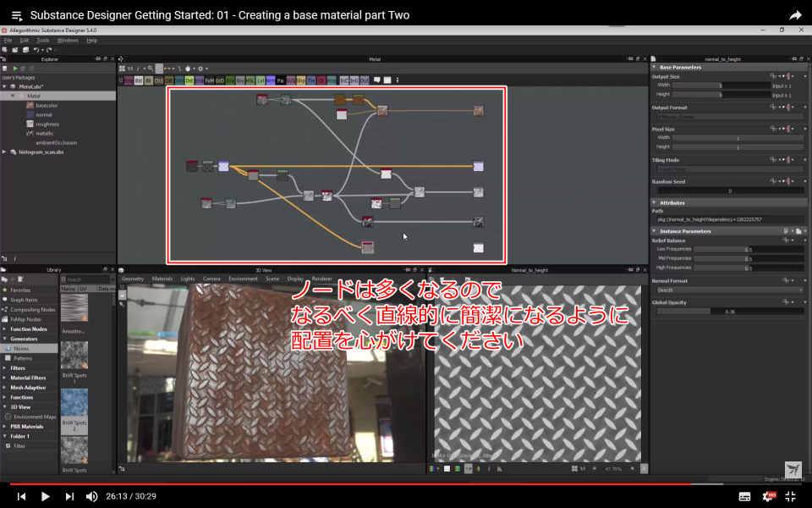
Task: Play the YouTube video
Action: click(x=45, y=496)
